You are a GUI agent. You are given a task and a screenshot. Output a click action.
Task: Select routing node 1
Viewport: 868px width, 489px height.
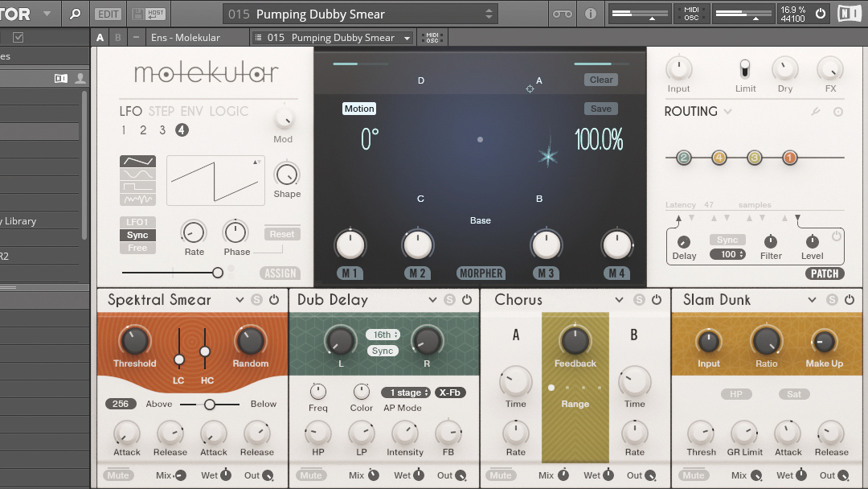pos(789,158)
